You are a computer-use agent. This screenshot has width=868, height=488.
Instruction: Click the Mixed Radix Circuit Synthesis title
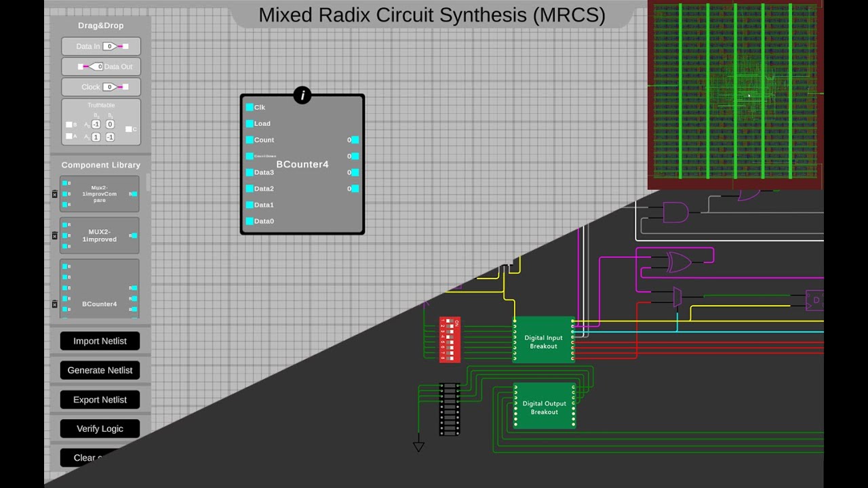(x=432, y=15)
